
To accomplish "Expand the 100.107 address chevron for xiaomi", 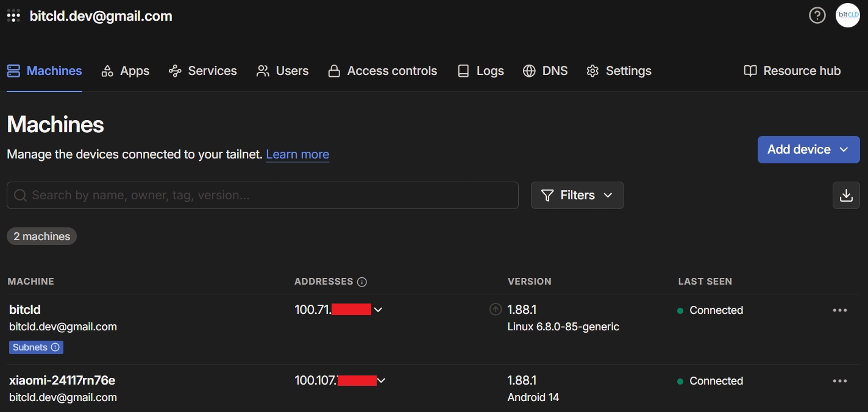I will 382,381.
